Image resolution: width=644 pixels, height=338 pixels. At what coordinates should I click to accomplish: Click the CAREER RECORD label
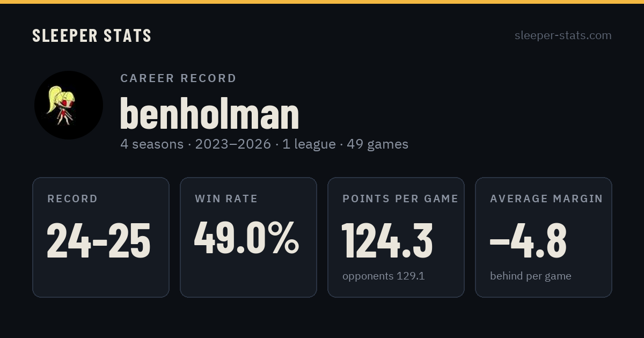click(178, 78)
